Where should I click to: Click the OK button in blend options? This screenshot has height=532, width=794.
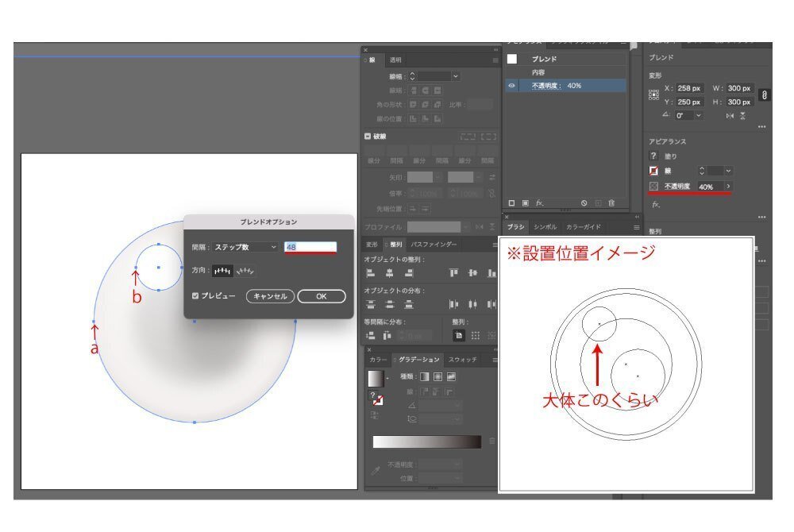click(x=322, y=296)
